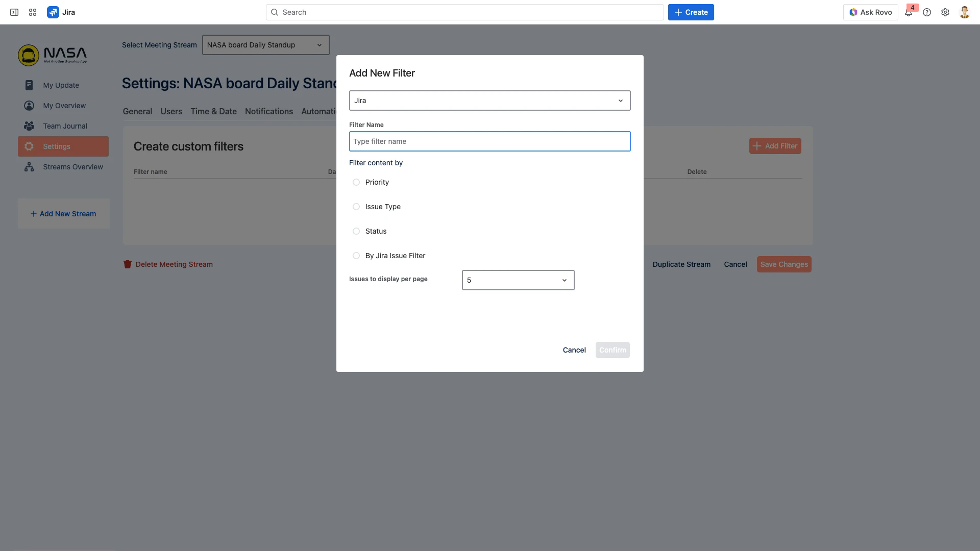Image resolution: width=980 pixels, height=551 pixels.
Task: Open the issues per page dropdown
Action: (518, 280)
